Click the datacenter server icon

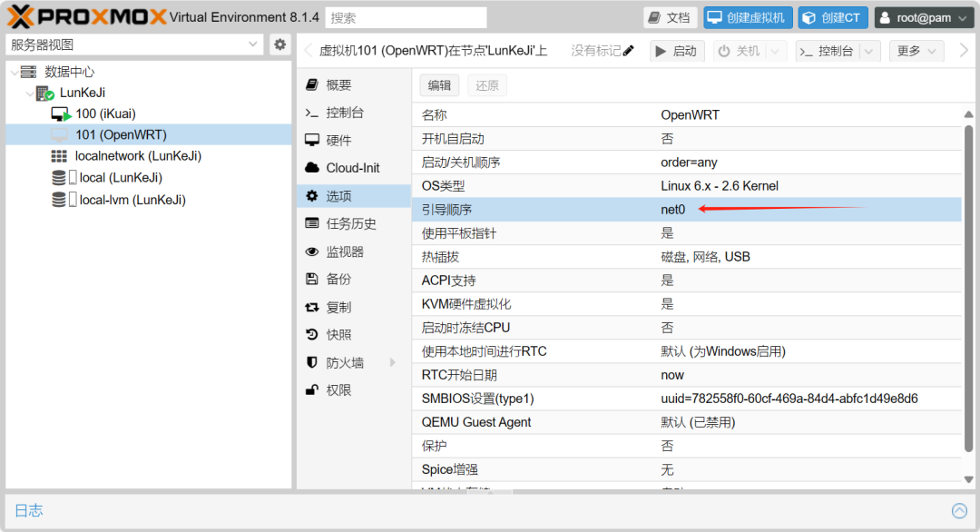28,72
